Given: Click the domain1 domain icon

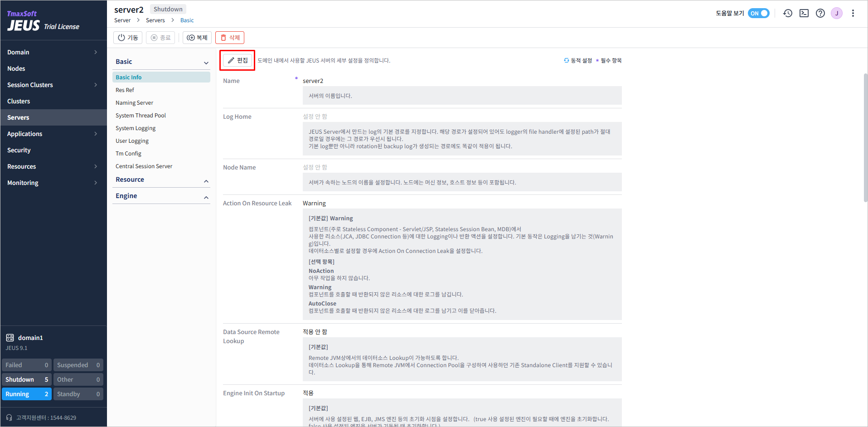Looking at the screenshot, I should point(10,338).
